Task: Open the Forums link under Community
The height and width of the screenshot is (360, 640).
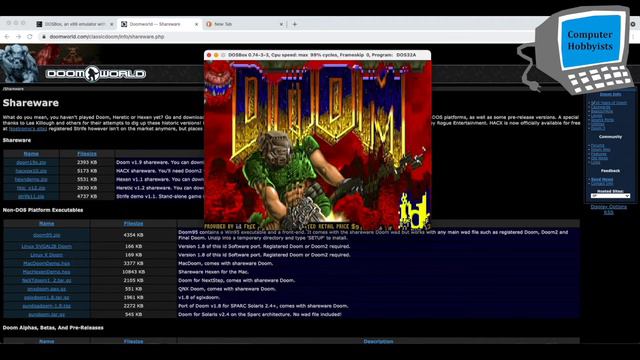Action: click(598, 145)
